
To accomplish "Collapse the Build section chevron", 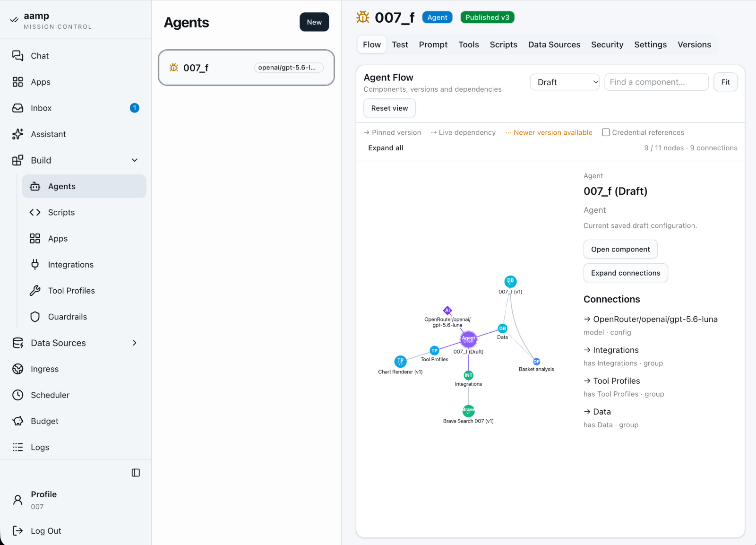I will [135, 160].
